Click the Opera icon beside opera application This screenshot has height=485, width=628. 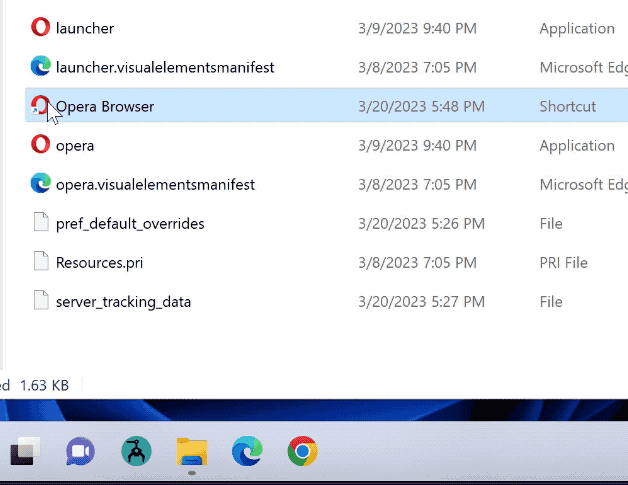[40, 144]
